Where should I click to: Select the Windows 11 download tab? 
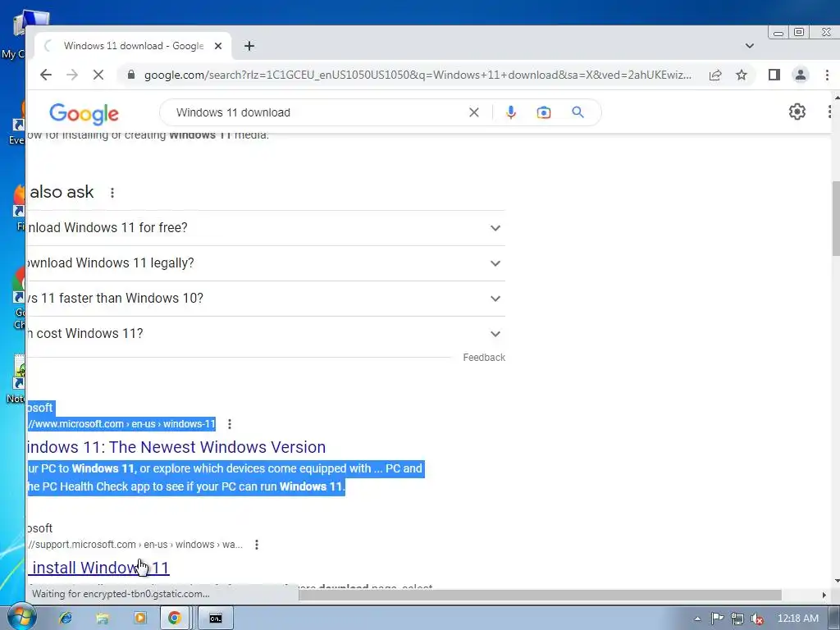pos(134,46)
